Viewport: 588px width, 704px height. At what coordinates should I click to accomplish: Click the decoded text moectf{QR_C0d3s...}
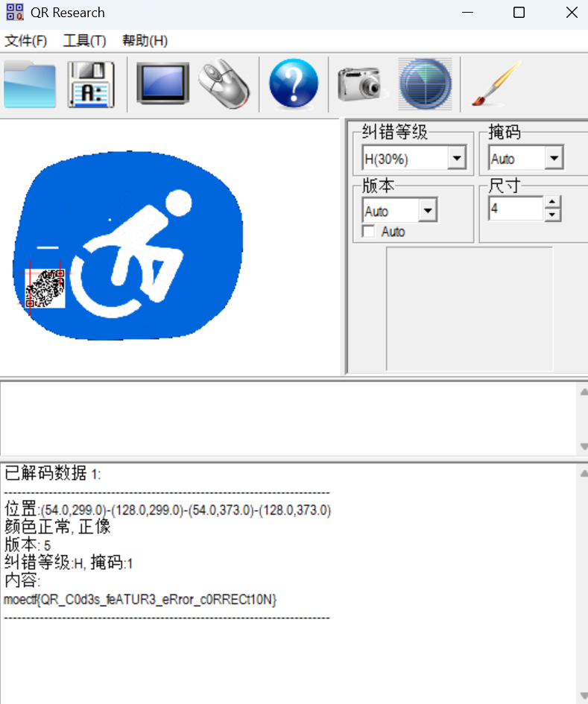140,600
